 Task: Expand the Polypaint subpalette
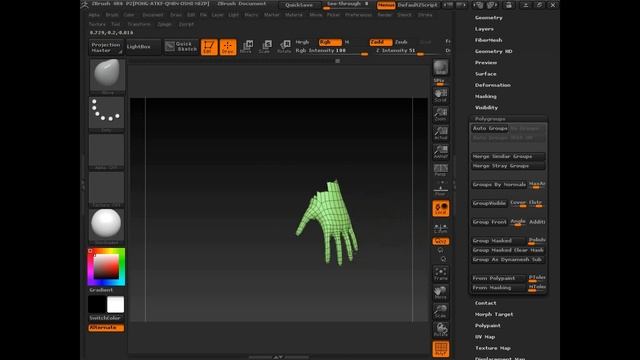point(488,326)
